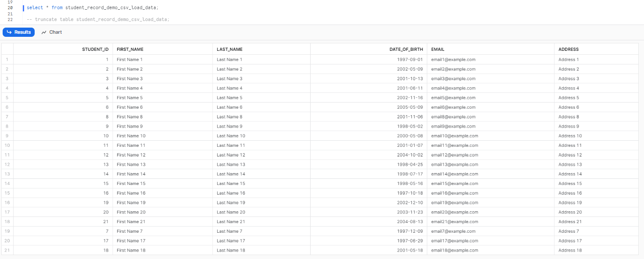The height and width of the screenshot is (259, 644).
Task: Click the EMAIL column header
Action: click(x=437, y=49)
